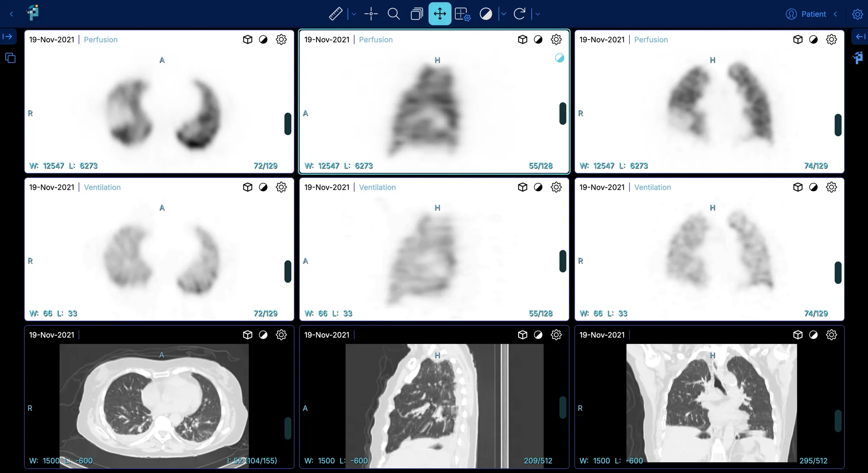The width and height of the screenshot is (868, 473).
Task: Click the Ventilation label in sagittal viewport
Action: coord(377,187)
